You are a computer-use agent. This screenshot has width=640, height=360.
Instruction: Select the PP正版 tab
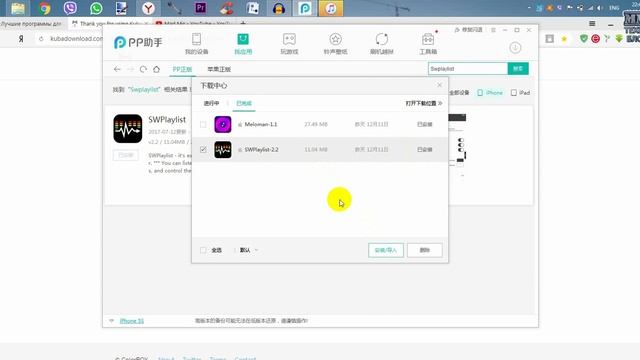(x=182, y=69)
